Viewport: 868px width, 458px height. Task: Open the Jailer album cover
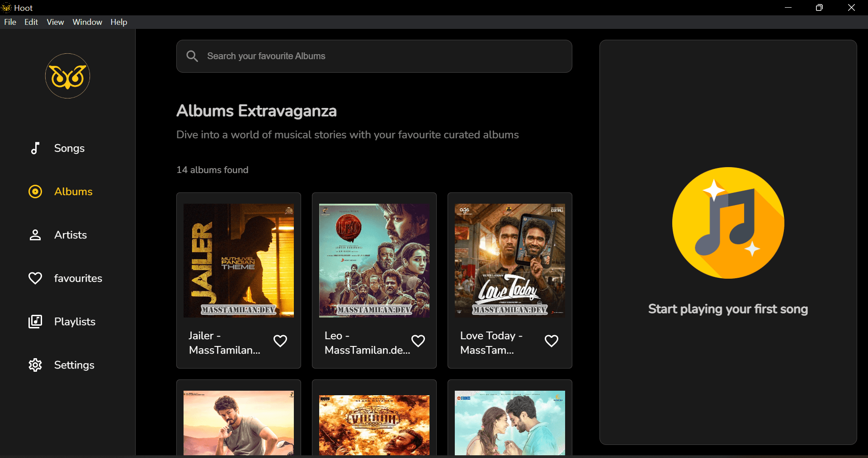click(239, 261)
